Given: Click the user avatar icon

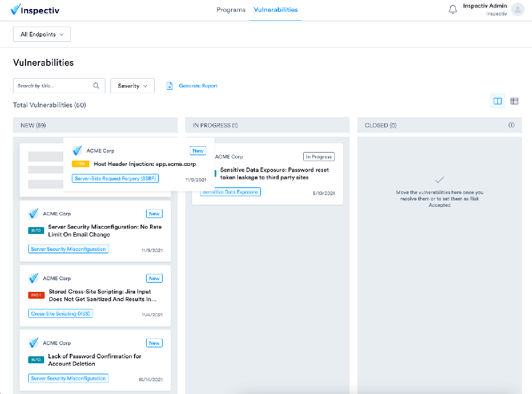Looking at the screenshot, I should tap(517, 9).
